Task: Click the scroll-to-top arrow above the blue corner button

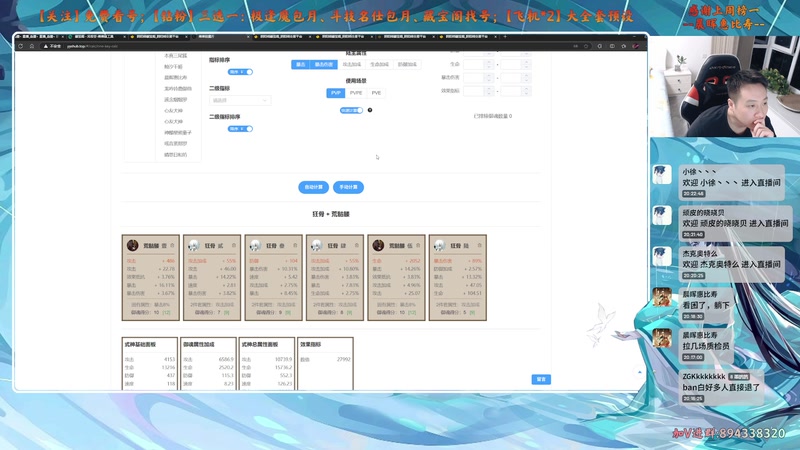Action: pos(640,372)
